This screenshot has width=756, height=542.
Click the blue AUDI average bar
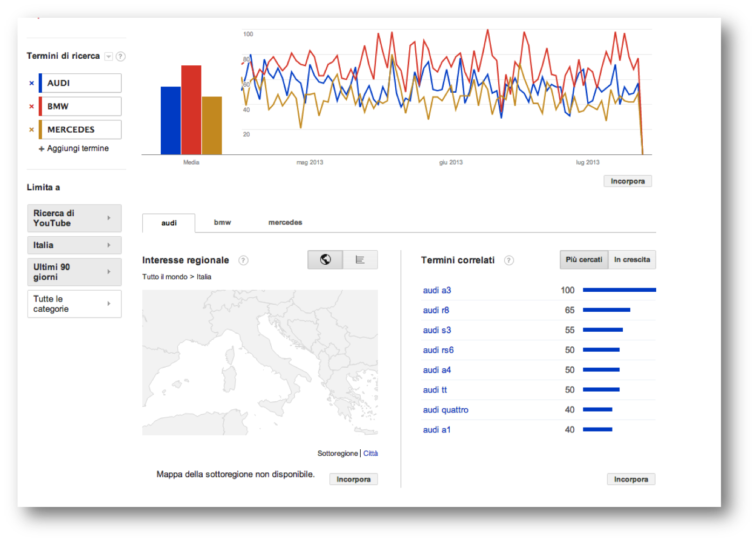[170, 121]
